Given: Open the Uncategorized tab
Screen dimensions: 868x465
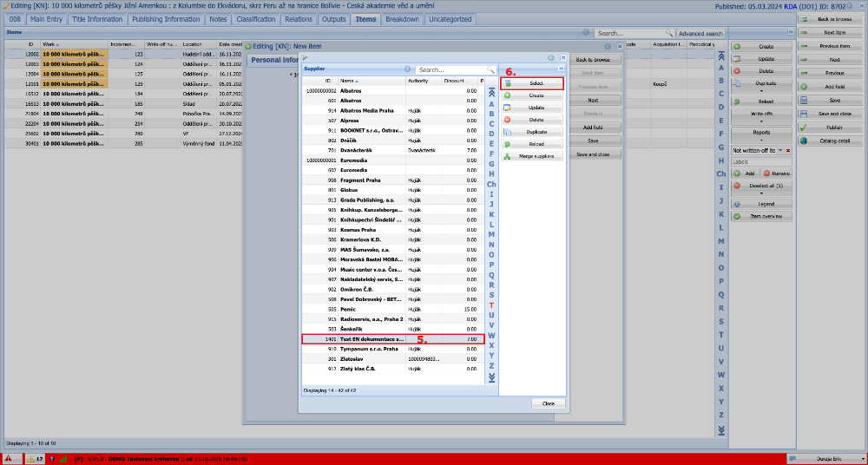Looking at the screenshot, I should point(450,19).
